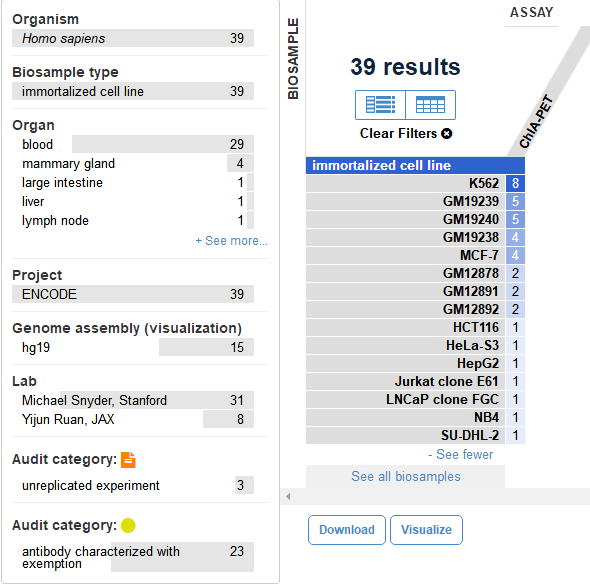Switch to list view icon
Viewport: 590px width, 588px height.
(380, 105)
